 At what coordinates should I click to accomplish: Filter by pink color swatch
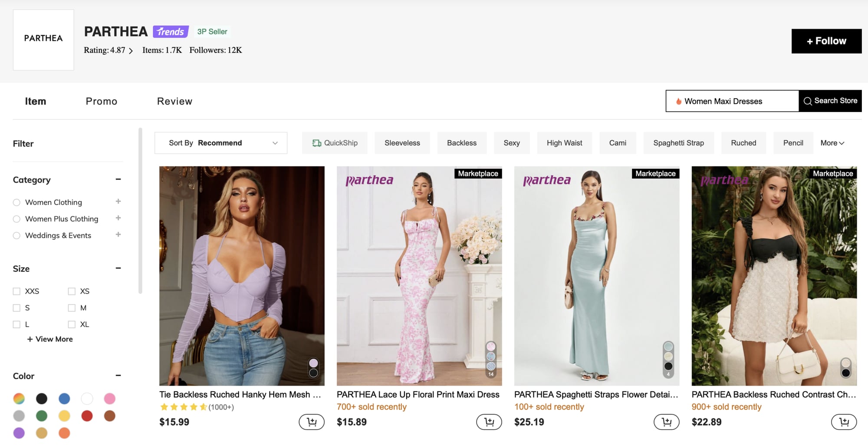pos(110,399)
